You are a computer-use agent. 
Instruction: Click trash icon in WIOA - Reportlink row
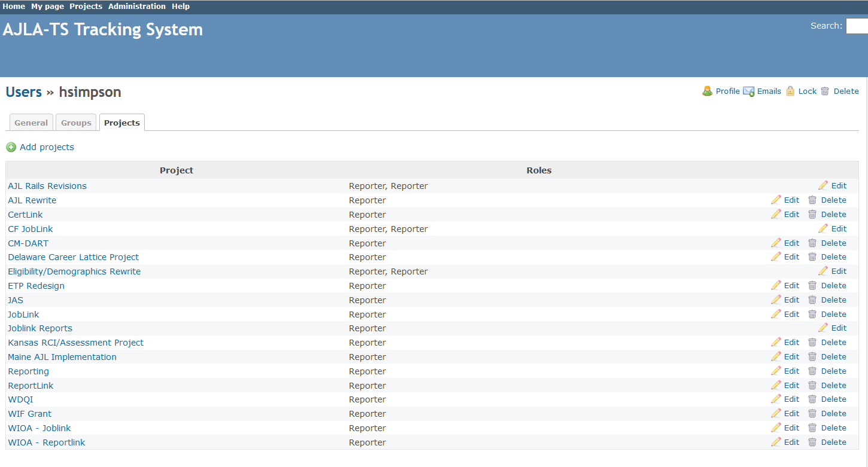point(812,442)
